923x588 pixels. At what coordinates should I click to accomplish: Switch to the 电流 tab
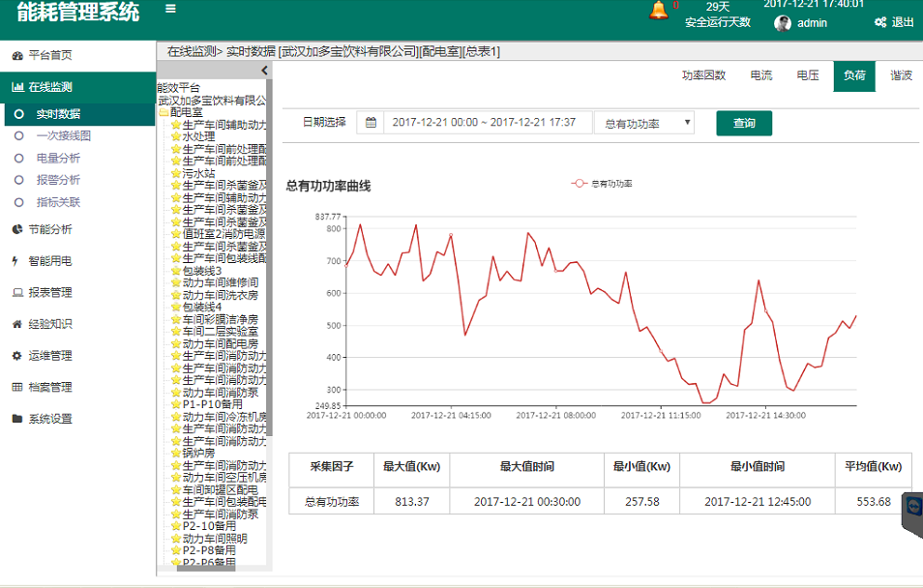click(x=761, y=75)
